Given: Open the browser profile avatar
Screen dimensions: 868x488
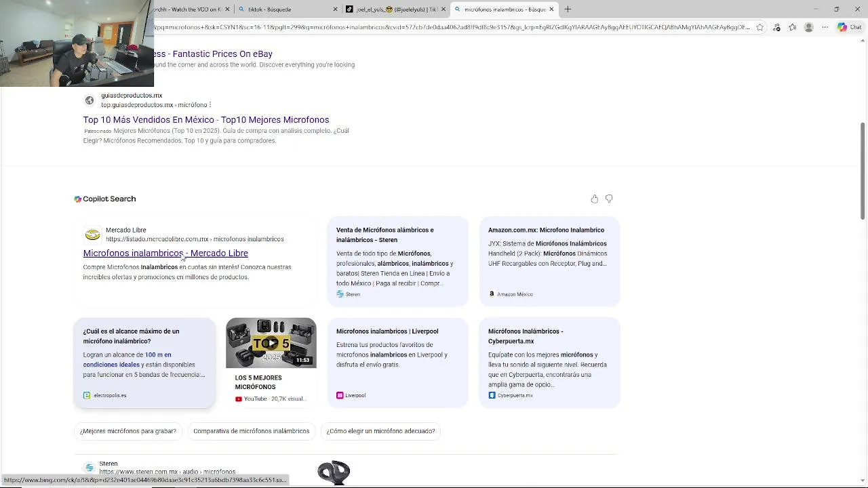Looking at the screenshot, I should [808, 27].
